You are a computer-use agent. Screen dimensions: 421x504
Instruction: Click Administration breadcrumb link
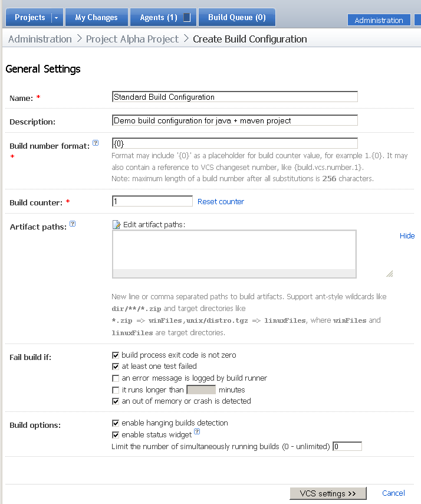click(40, 39)
